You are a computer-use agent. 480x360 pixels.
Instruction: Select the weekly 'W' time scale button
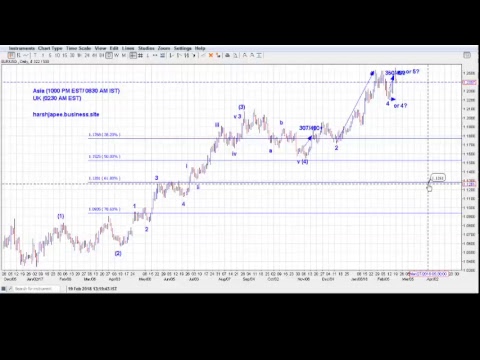pos(116,55)
